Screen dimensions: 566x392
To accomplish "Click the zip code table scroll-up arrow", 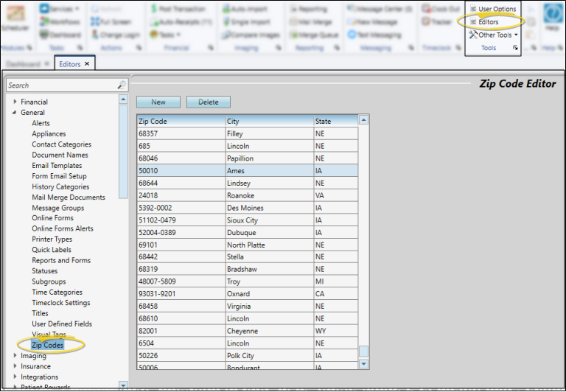I will point(363,119).
